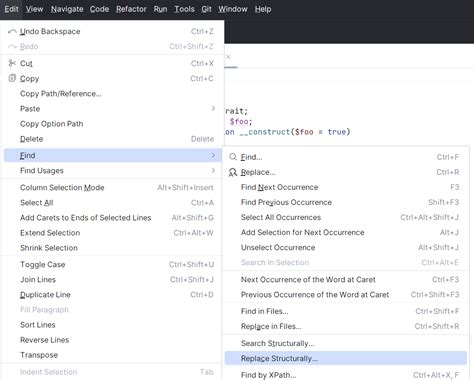Click the magnifier icon beside Find...
Image resolution: width=474 pixels, height=380 pixels.
[x=233, y=157]
